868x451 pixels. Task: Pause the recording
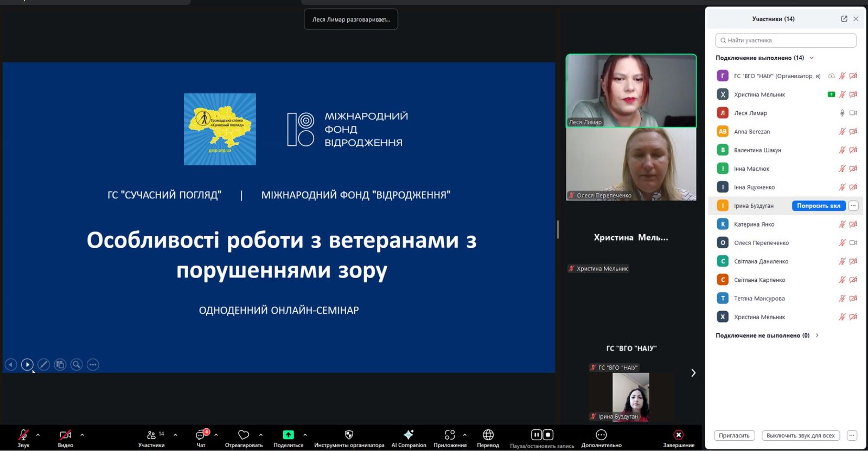point(536,435)
